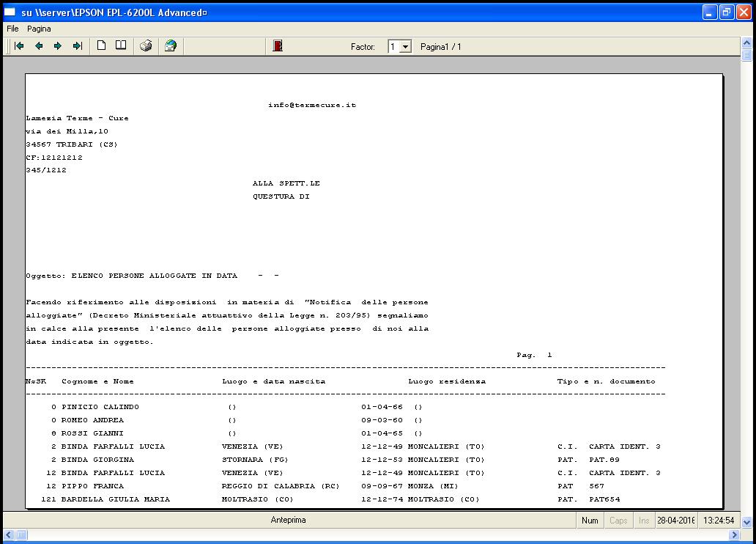
Task: Click the horizontal scrollbar right arrow
Action: [734, 534]
